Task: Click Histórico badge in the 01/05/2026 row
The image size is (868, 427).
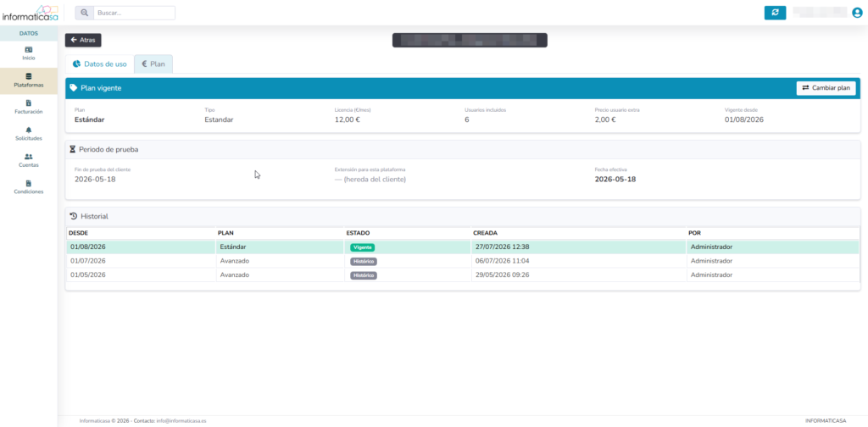Action: click(363, 275)
